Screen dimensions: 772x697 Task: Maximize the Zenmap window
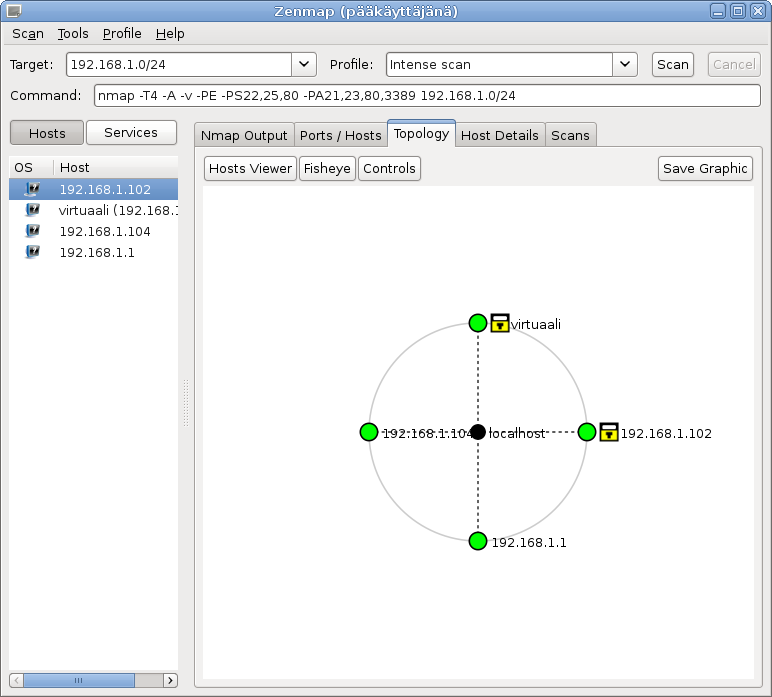(738, 11)
